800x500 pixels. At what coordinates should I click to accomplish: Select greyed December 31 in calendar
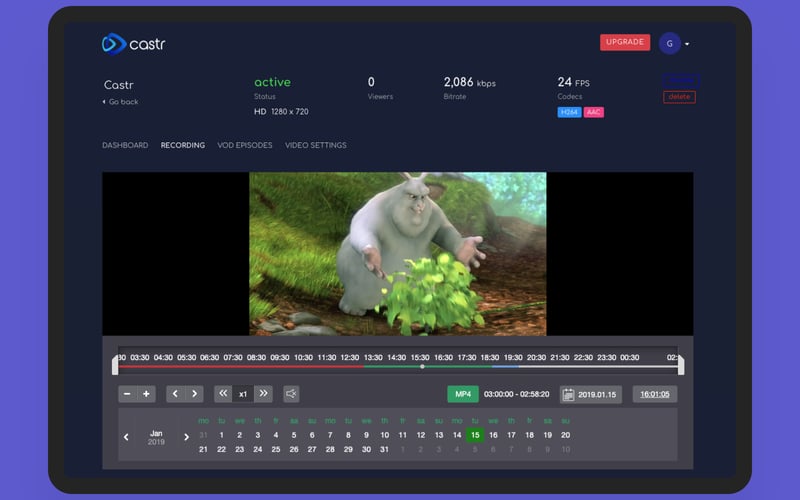pos(203,435)
